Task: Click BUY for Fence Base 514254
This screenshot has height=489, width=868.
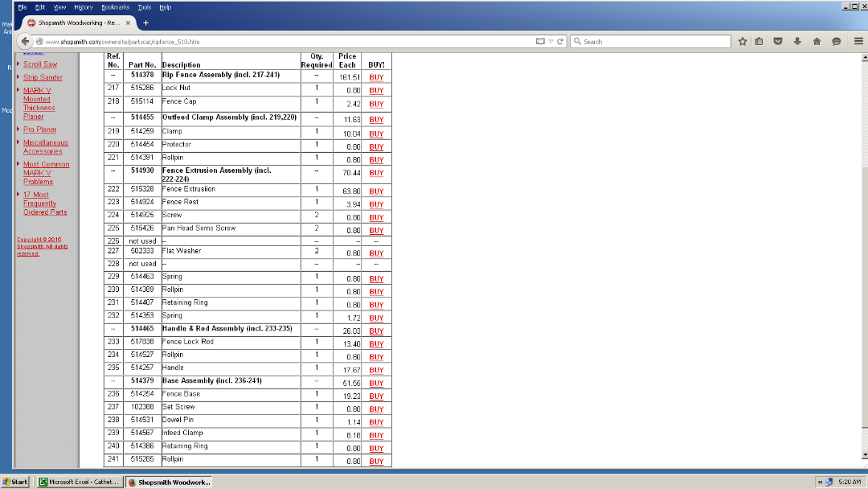Action: (x=376, y=397)
